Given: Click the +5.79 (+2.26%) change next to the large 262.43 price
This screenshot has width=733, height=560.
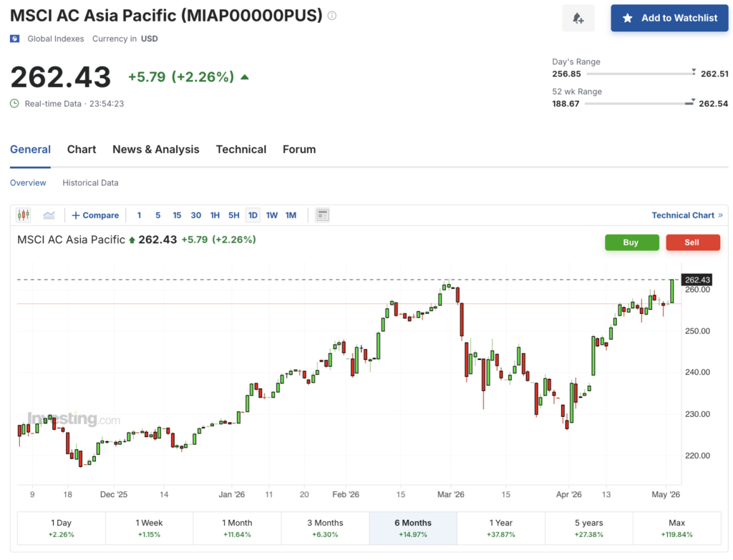Looking at the screenshot, I should coord(181,77).
